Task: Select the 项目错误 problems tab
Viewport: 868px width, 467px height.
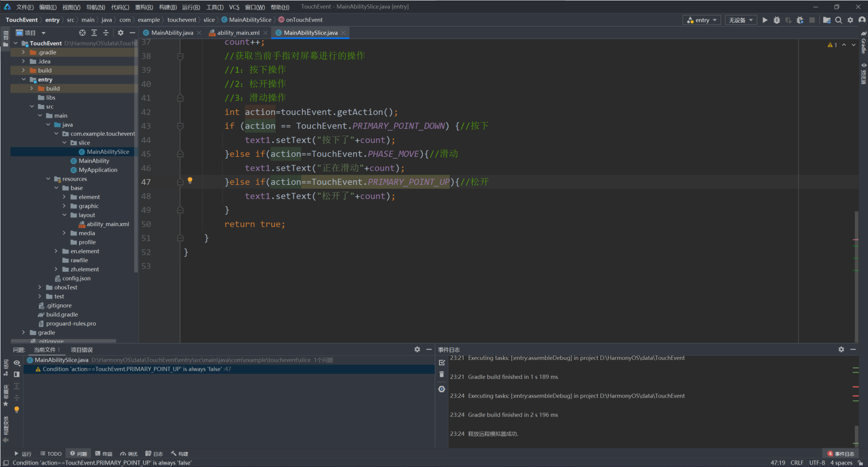Action: tap(82, 349)
